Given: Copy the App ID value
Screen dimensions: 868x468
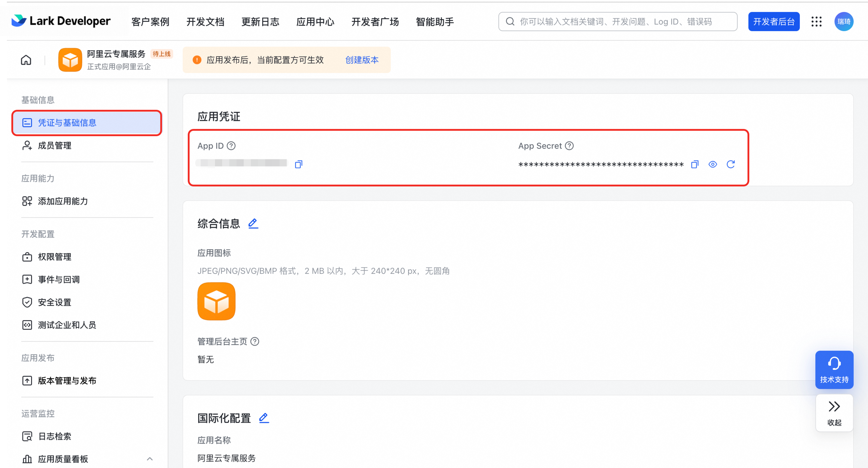Looking at the screenshot, I should [x=299, y=164].
